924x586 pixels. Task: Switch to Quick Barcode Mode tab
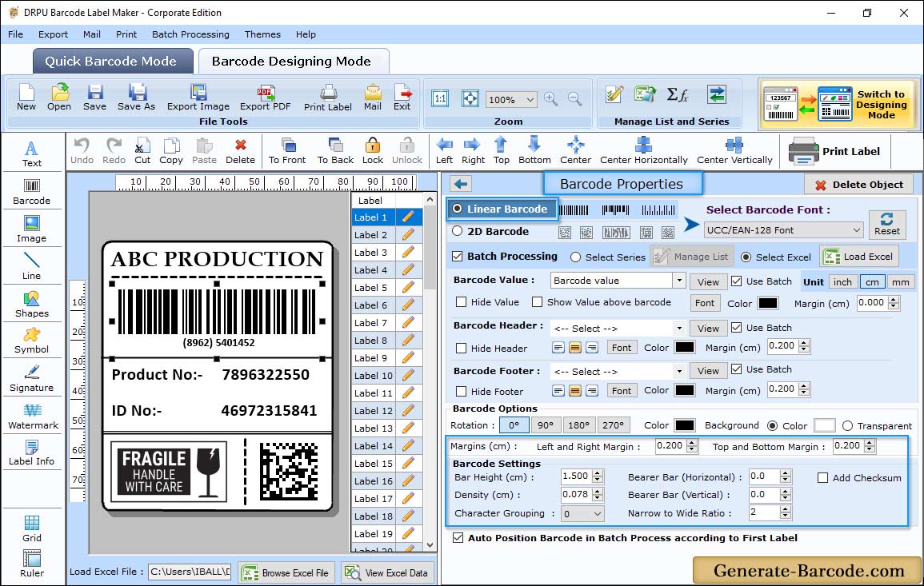coord(112,62)
